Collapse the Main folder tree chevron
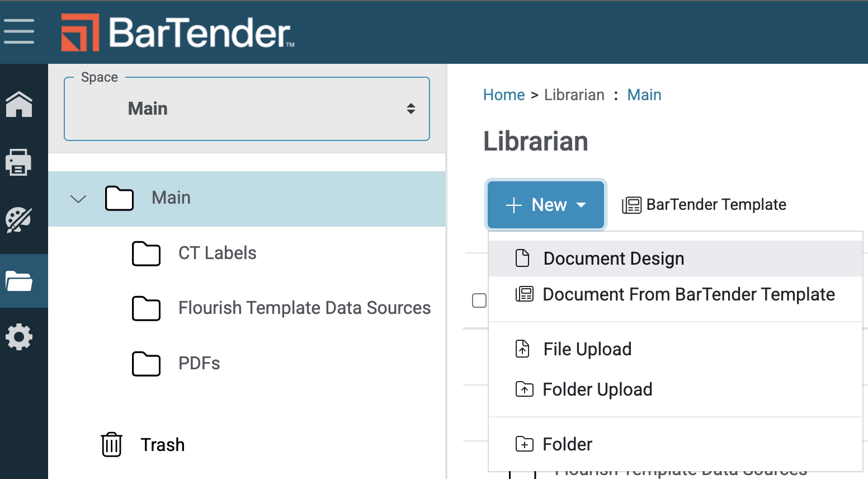This screenshot has height=479, width=868. [78, 199]
